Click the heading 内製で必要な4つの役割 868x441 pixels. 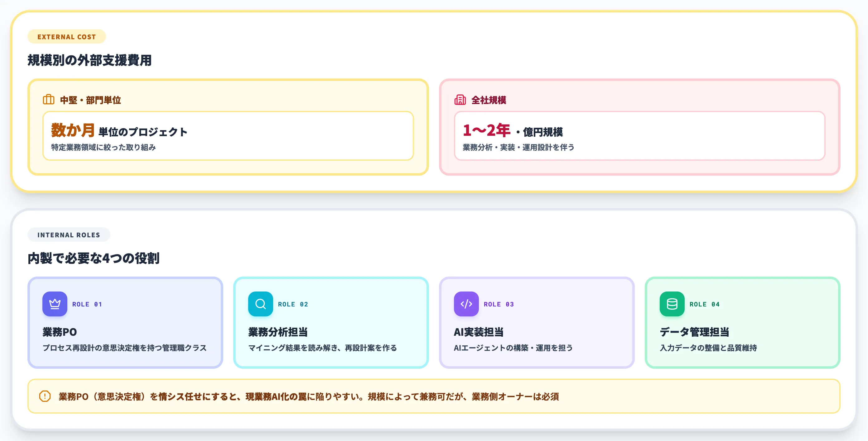(x=93, y=258)
